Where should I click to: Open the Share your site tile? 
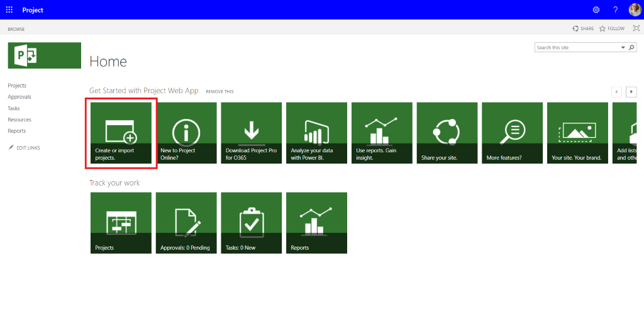(x=447, y=133)
